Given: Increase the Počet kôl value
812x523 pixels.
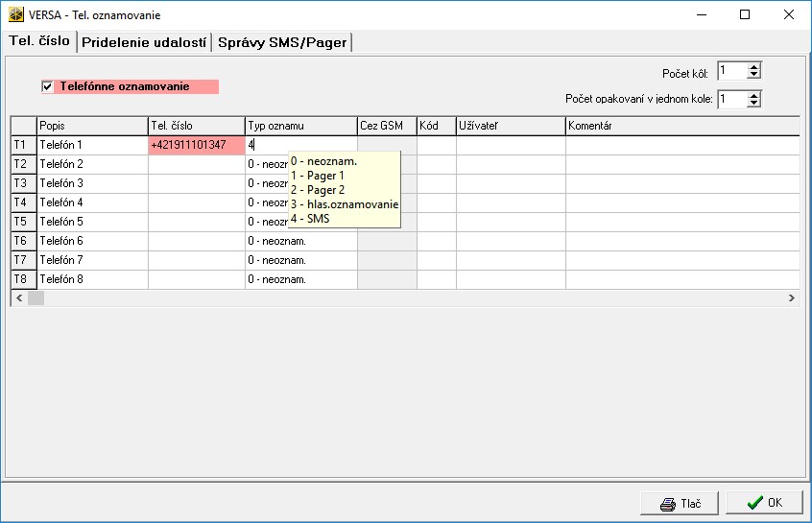Looking at the screenshot, I should click(x=754, y=66).
